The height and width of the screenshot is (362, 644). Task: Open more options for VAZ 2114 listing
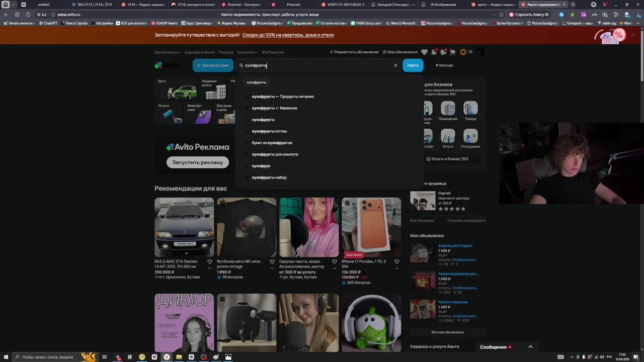(x=210, y=268)
